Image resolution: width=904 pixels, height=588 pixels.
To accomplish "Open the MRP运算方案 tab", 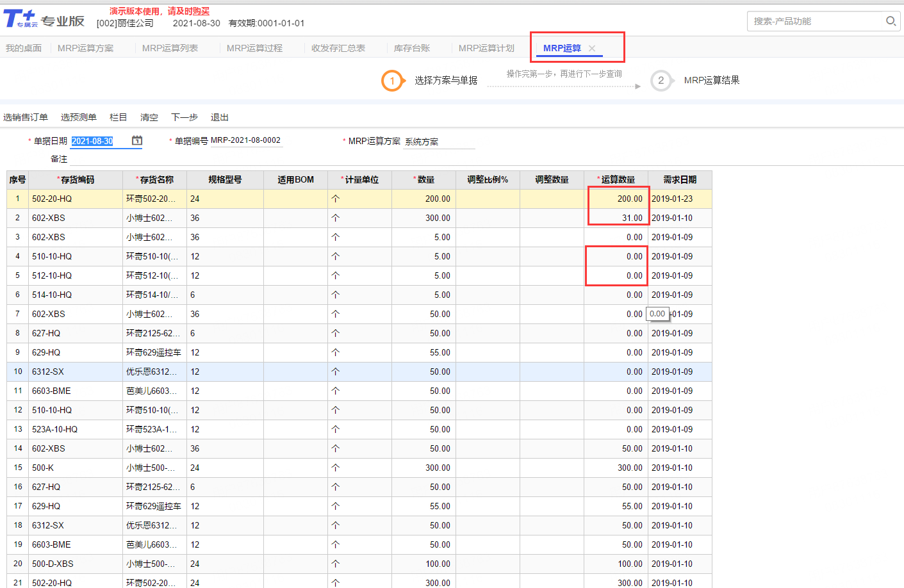I will [x=85, y=48].
